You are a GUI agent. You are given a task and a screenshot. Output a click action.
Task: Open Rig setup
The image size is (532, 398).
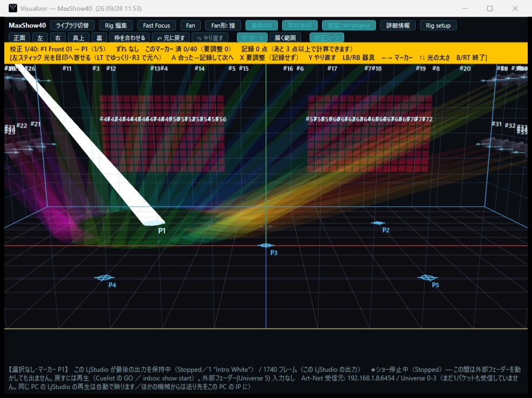[438, 25]
